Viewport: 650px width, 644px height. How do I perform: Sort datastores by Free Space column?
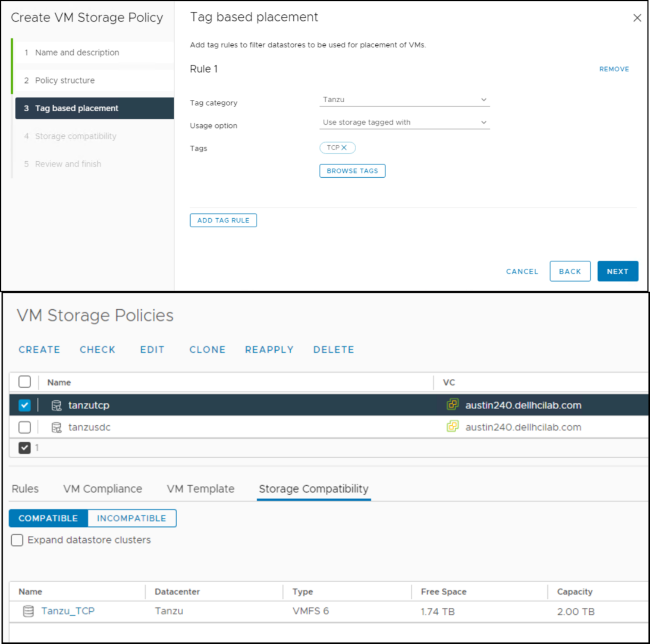click(443, 592)
